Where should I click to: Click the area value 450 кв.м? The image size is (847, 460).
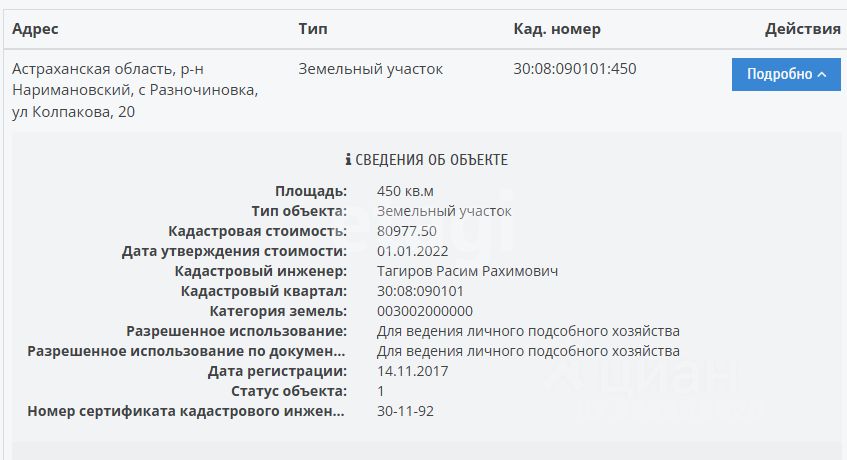[405, 191]
